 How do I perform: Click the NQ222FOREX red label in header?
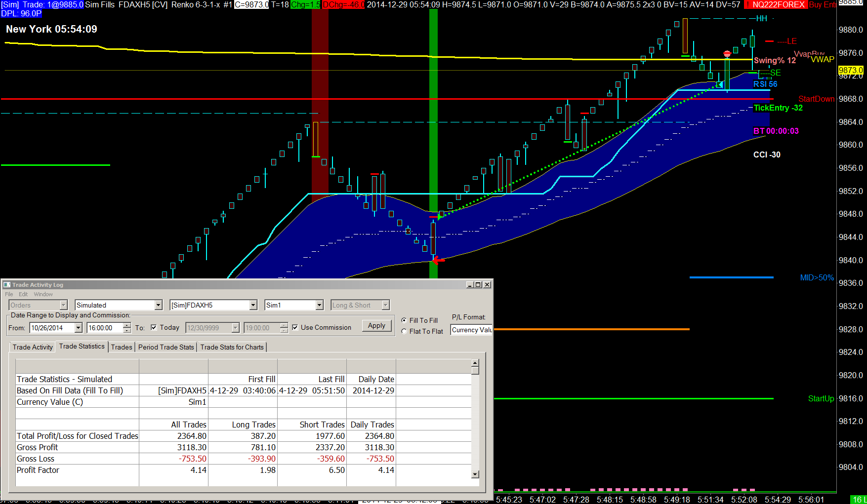[x=775, y=4]
